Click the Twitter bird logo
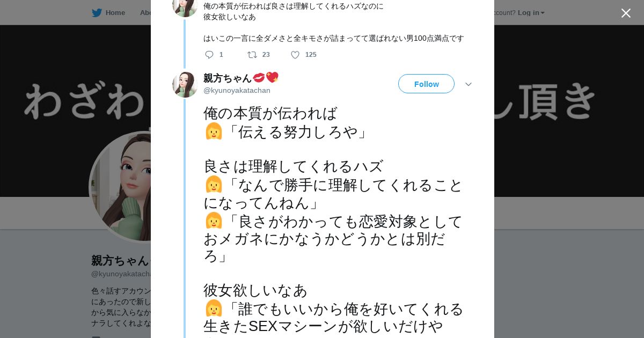Image resolution: width=644 pixels, height=338 pixels. point(97,13)
